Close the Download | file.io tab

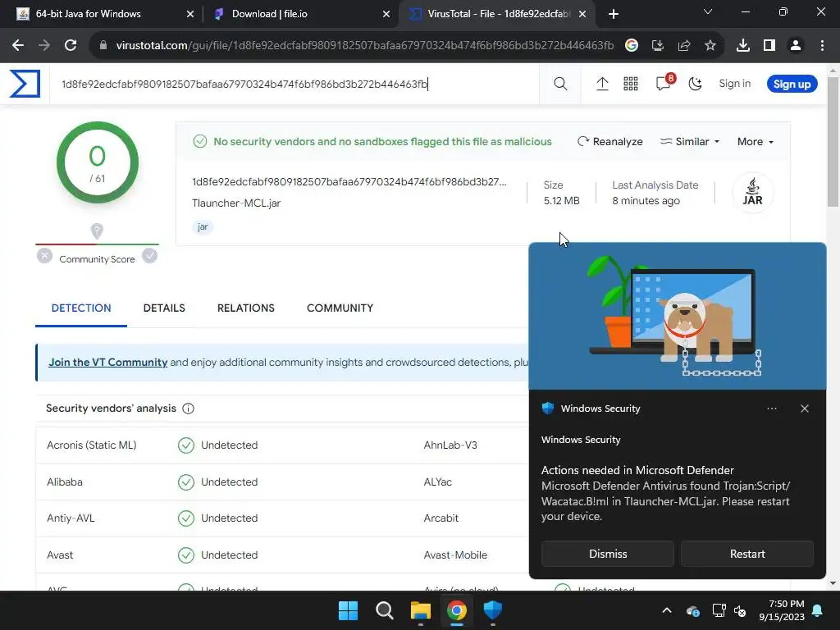[x=386, y=14]
